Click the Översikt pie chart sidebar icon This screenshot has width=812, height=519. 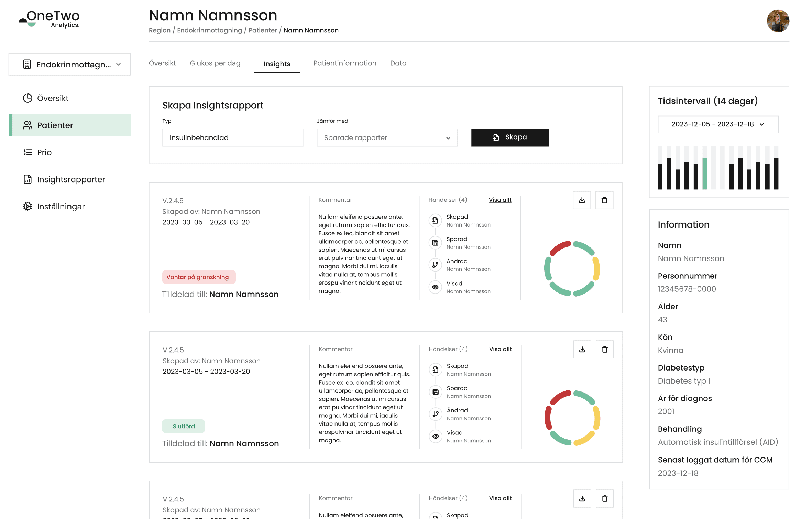pos(28,98)
